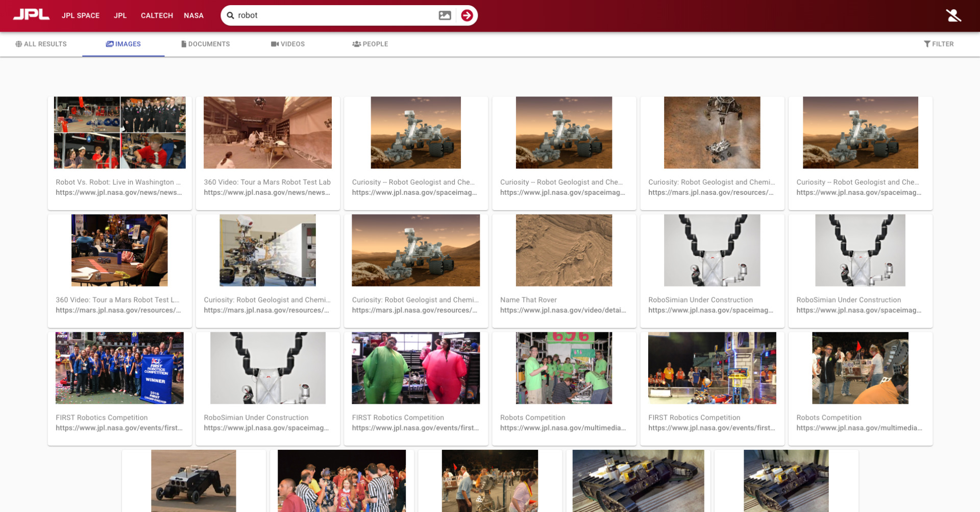Open the People tab
980x512 pixels.
(x=370, y=44)
